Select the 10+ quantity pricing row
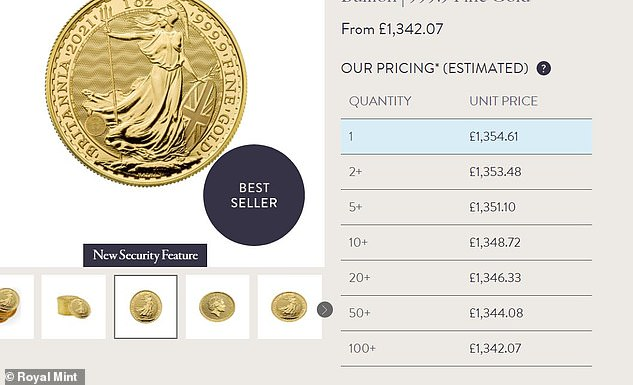 pyautogui.click(x=466, y=243)
